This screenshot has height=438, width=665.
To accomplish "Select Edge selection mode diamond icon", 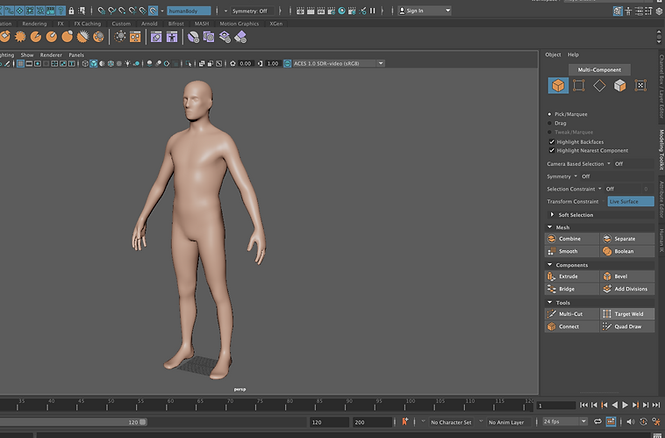I will pos(599,86).
